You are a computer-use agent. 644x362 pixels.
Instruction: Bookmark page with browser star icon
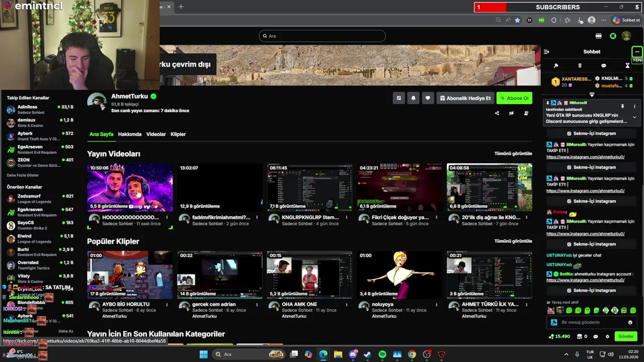coord(517,20)
